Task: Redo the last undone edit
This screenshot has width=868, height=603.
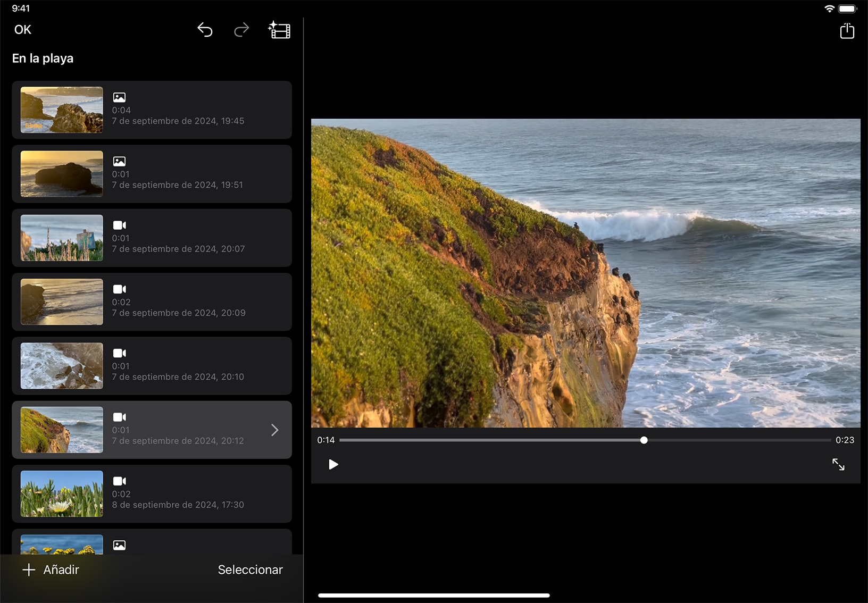Action: 241,30
